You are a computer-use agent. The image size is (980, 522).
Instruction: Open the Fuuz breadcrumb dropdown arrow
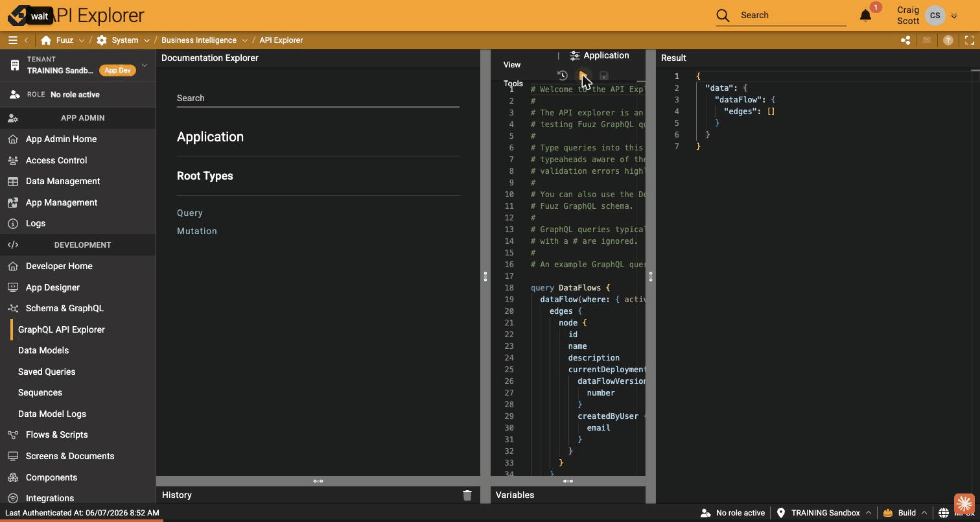click(81, 40)
